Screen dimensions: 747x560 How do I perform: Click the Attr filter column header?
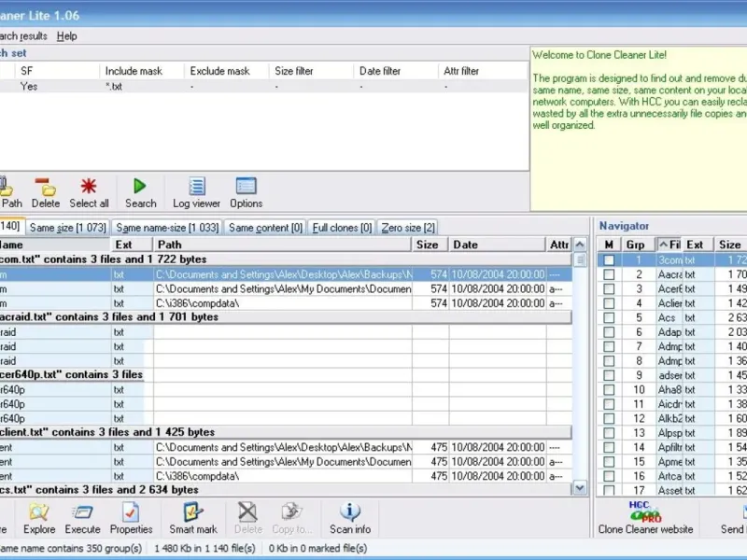pyautogui.click(x=483, y=71)
